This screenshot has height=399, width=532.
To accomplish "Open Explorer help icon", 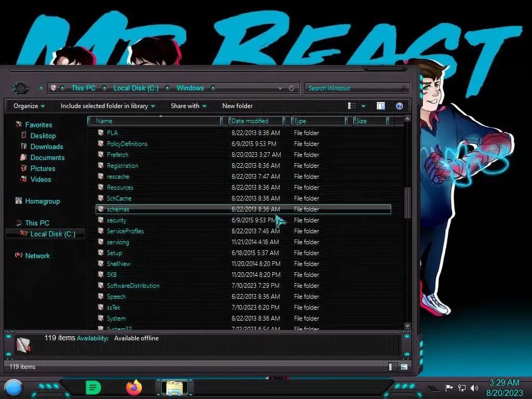I will 400,106.
